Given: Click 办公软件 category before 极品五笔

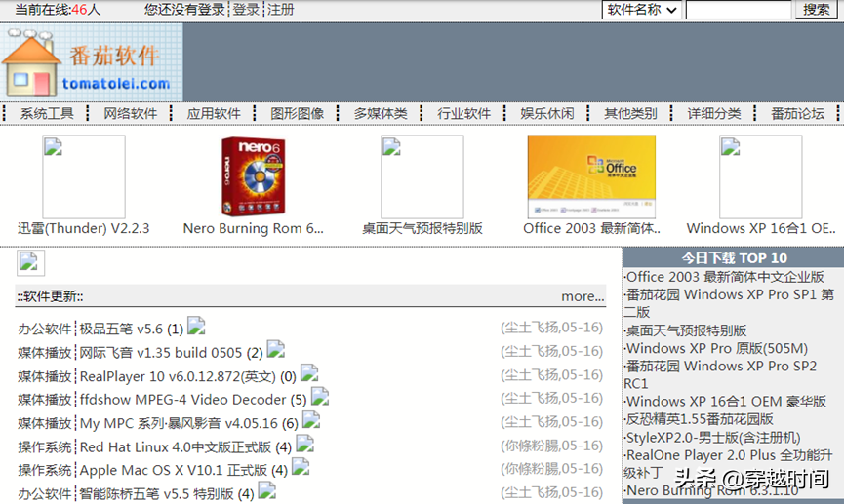Looking at the screenshot, I should (x=44, y=329).
